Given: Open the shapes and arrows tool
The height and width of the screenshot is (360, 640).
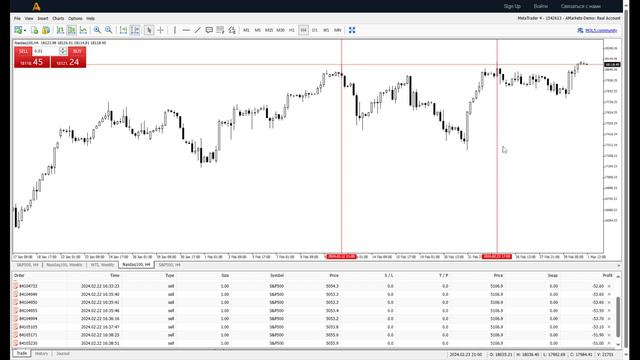Looking at the screenshot, I should [x=232, y=30].
